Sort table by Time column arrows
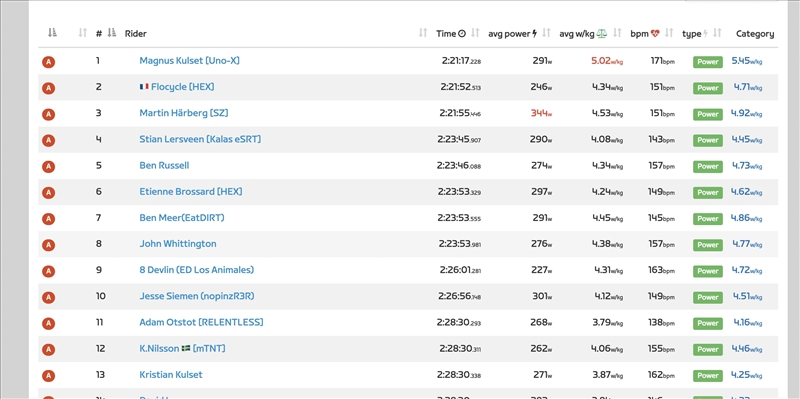800x399 pixels. click(x=475, y=33)
